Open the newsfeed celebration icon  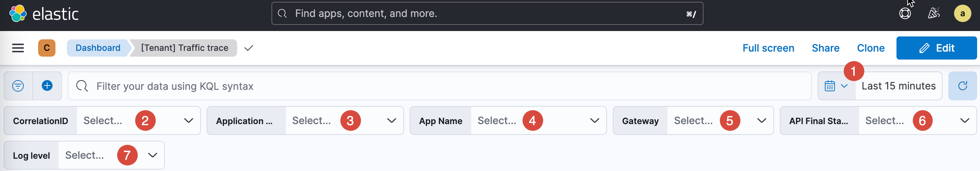click(934, 14)
